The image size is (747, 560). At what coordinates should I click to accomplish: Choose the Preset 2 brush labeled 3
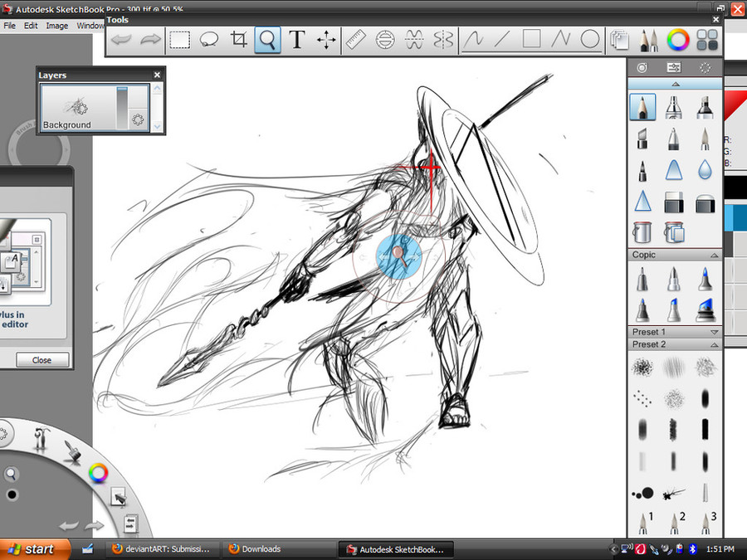(x=707, y=523)
